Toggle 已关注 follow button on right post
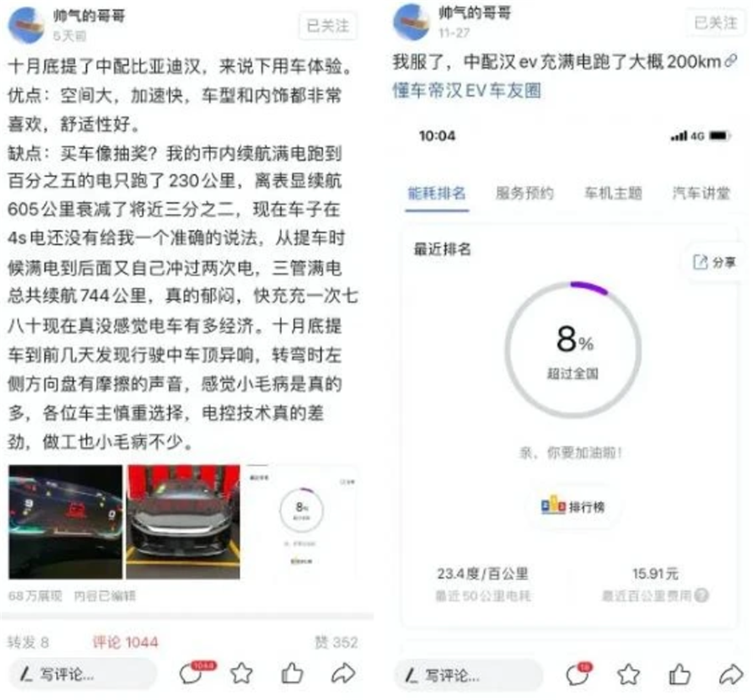This screenshot has width=753, height=700. 715,23
